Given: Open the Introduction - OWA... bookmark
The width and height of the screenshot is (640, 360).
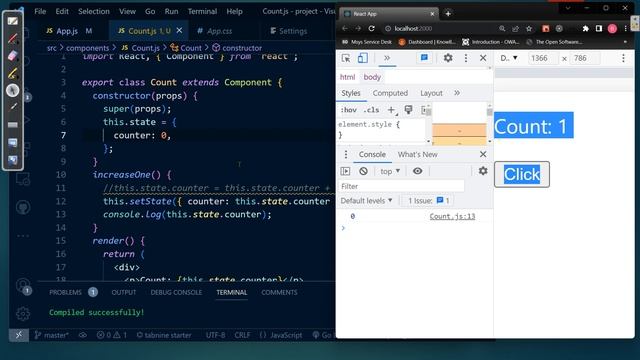Looking at the screenshot, I should tap(491, 42).
